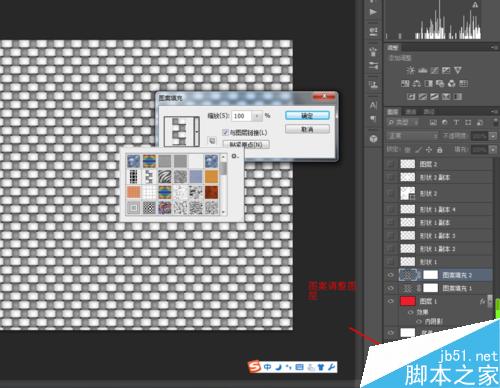Screen dimensions: 500x388
Task: Click the histogram cached-data warning triangle
Action: pyautogui.click(x=475, y=5)
